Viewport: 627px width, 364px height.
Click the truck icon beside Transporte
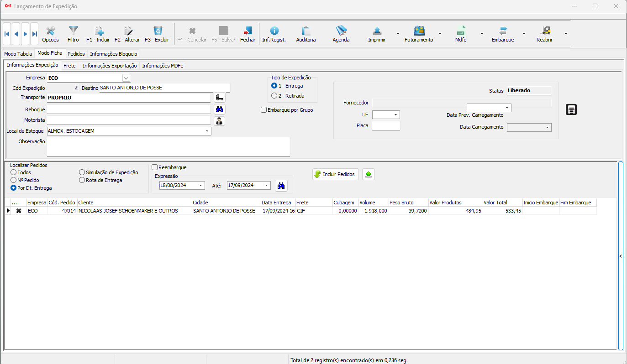pos(220,98)
